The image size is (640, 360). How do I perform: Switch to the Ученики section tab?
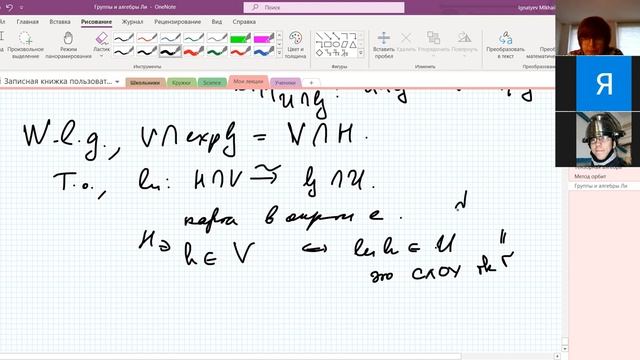tap(285, 82)
